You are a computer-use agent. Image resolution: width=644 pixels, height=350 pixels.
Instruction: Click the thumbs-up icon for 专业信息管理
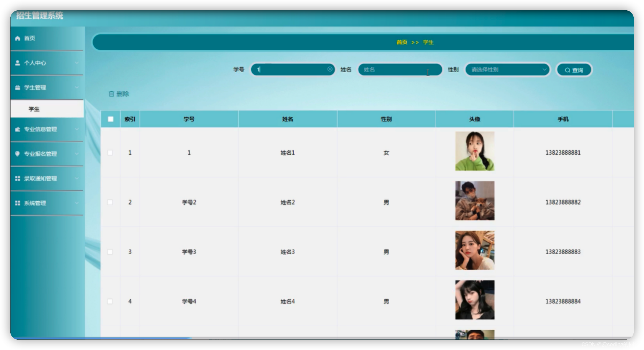17,129
